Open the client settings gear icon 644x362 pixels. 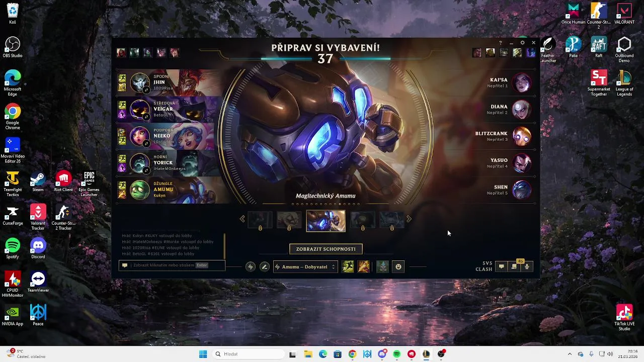[522, 43]
